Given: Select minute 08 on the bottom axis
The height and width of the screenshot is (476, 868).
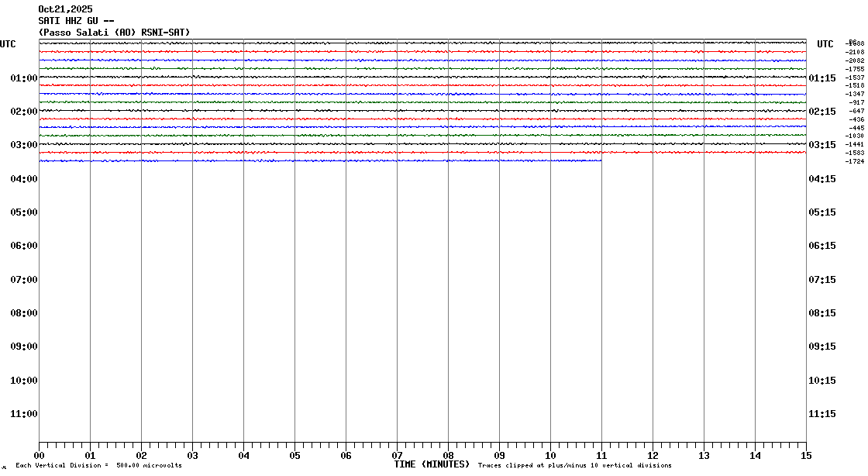Looking at the screenshot, I should click(x=448, y=456).
